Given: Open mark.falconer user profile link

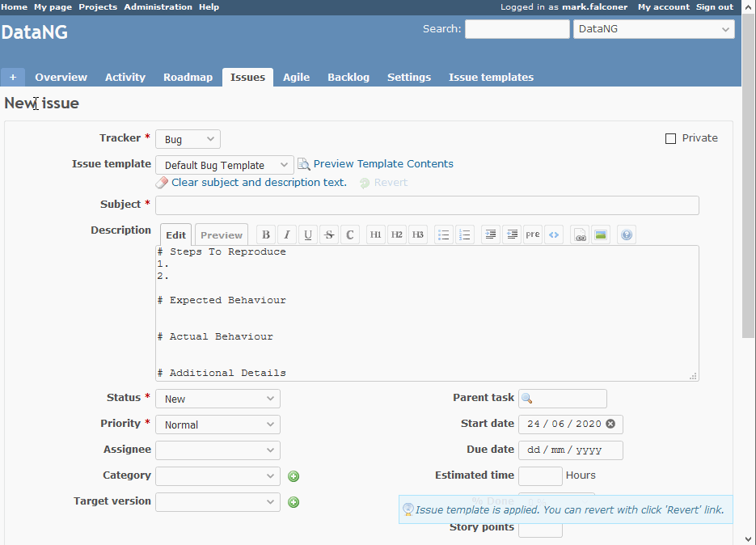Looking at the screenshot, I should [595, 6].
